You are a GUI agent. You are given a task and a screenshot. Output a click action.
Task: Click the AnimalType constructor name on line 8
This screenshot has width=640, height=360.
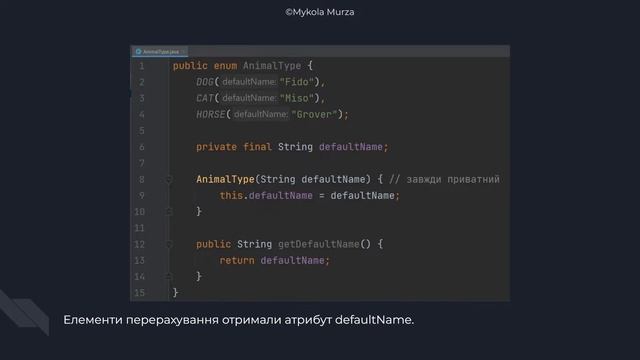point(225,179)
